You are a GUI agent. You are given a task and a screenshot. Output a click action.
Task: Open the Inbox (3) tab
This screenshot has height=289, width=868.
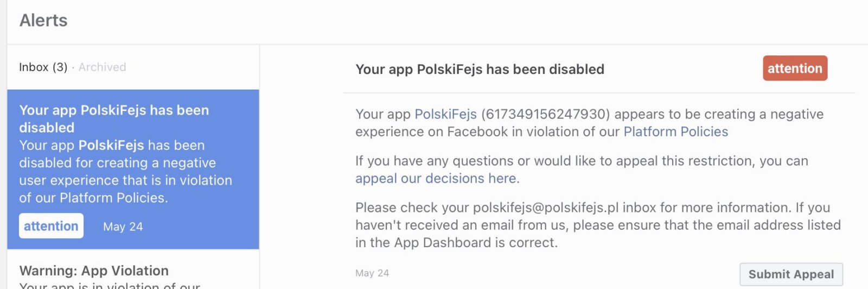click(x=43, y=67)
